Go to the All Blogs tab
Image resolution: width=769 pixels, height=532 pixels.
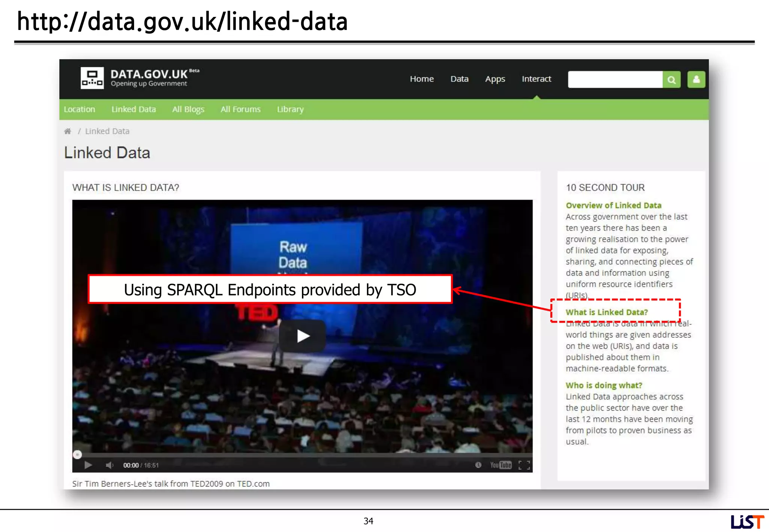pos(188,110)
